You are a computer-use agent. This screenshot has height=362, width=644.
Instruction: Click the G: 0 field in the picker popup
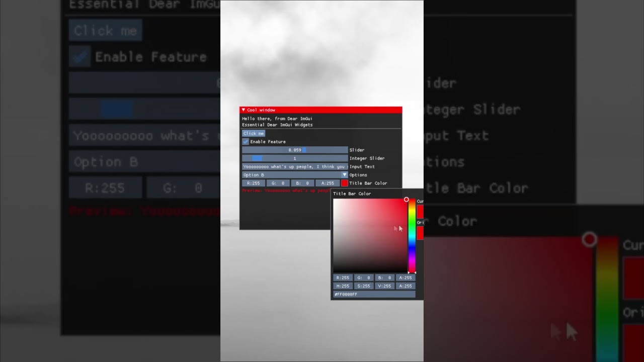(363, 278)
